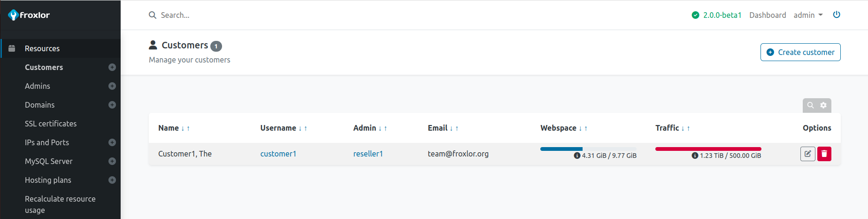
Task: Open SSL certificates menu item
Action: coord(51,124)
